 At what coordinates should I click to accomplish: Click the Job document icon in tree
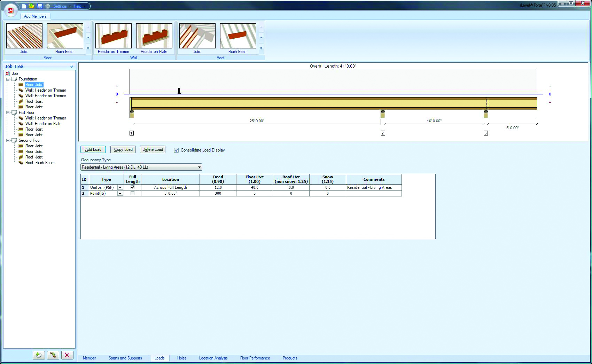click(x=8, y=73)
